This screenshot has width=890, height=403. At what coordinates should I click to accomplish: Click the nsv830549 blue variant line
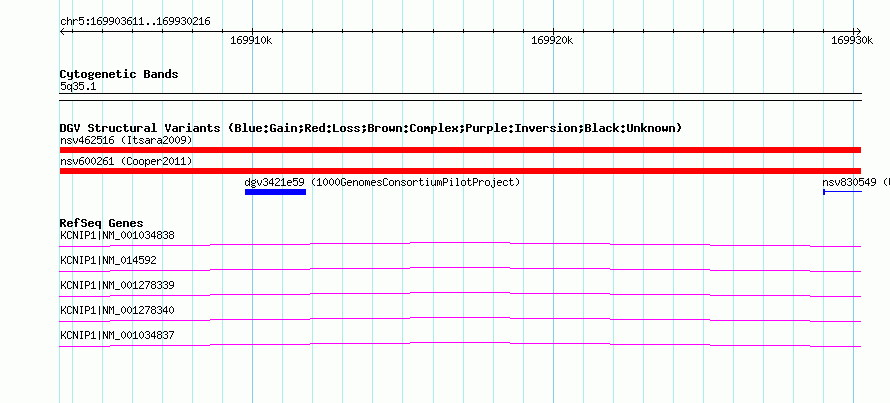(842, 192)
